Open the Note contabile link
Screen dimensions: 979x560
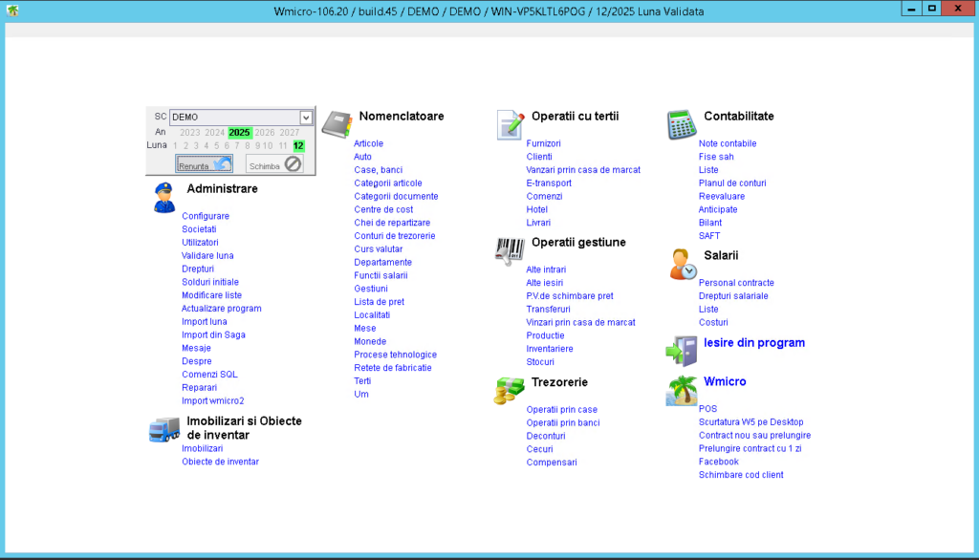pos(727,143)
